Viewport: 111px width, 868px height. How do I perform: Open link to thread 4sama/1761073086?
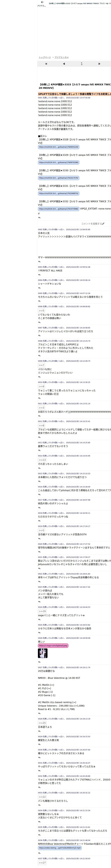pyautogui.click(x=59, y=209)
